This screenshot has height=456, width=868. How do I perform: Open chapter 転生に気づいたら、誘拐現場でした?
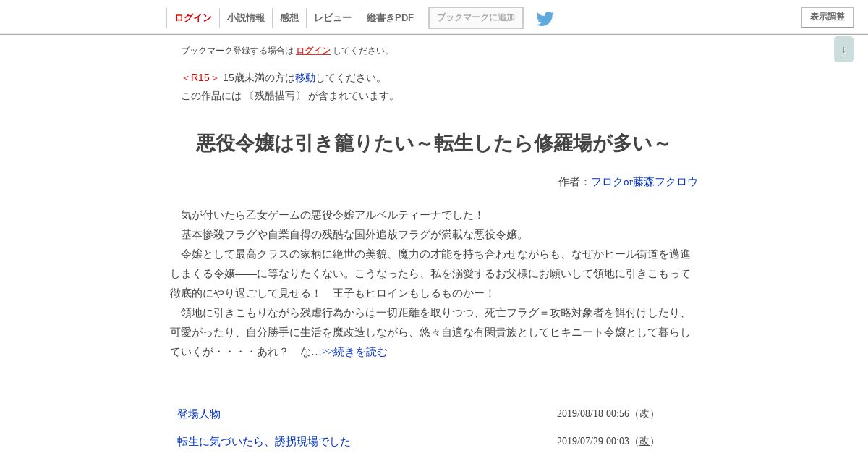click(264, 442)
